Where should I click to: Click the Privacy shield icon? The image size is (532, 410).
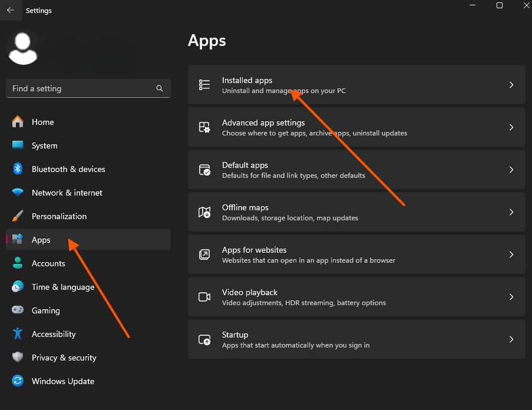tap(18, 357)
